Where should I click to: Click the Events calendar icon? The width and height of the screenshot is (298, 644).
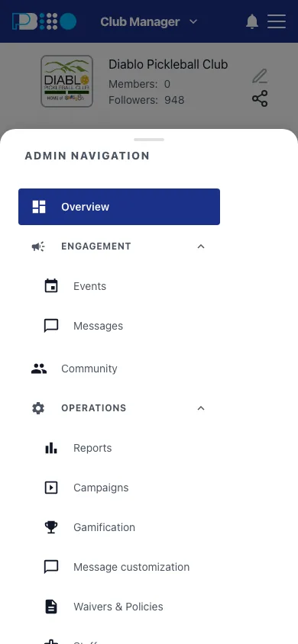pos(51,286)
